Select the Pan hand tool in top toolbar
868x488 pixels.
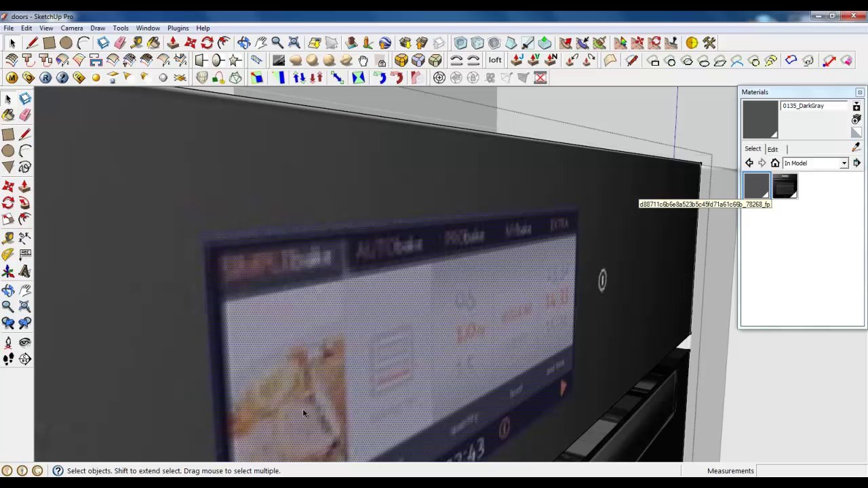click(260, 43)
